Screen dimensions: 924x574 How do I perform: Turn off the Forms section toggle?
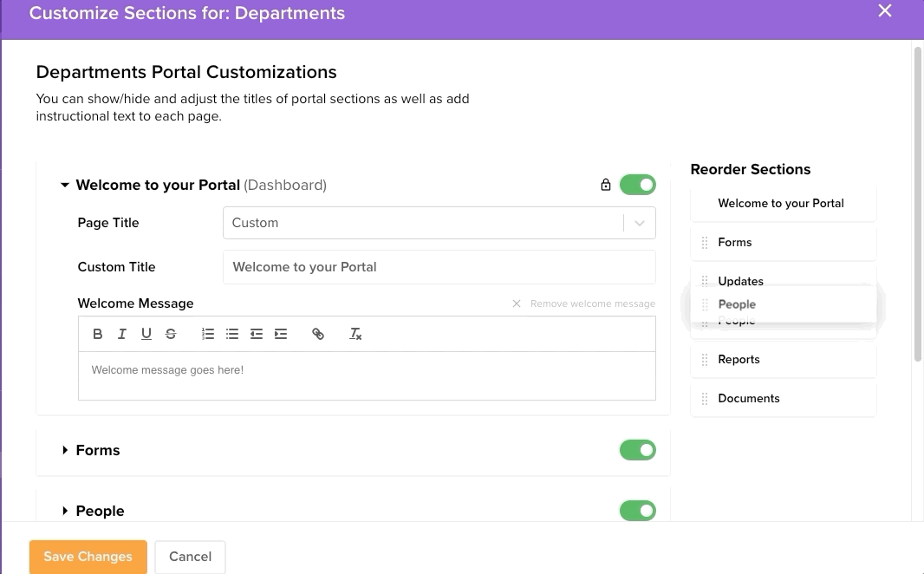637,450
